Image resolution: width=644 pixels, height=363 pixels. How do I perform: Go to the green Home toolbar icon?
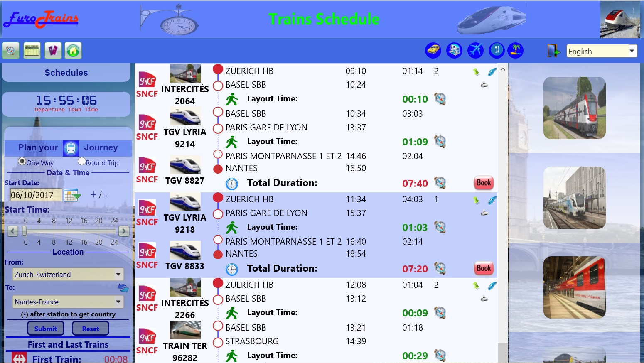[73, 51]
